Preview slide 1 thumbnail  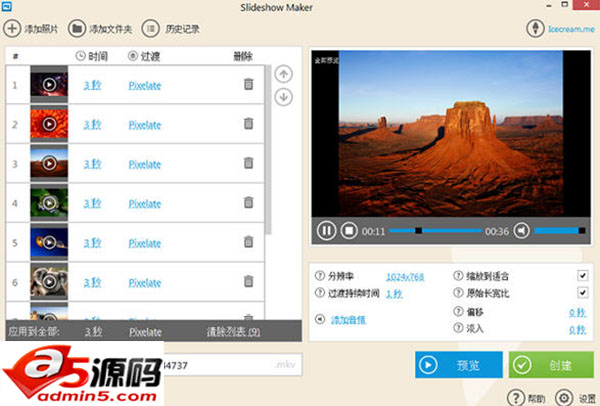coord(49,84)
